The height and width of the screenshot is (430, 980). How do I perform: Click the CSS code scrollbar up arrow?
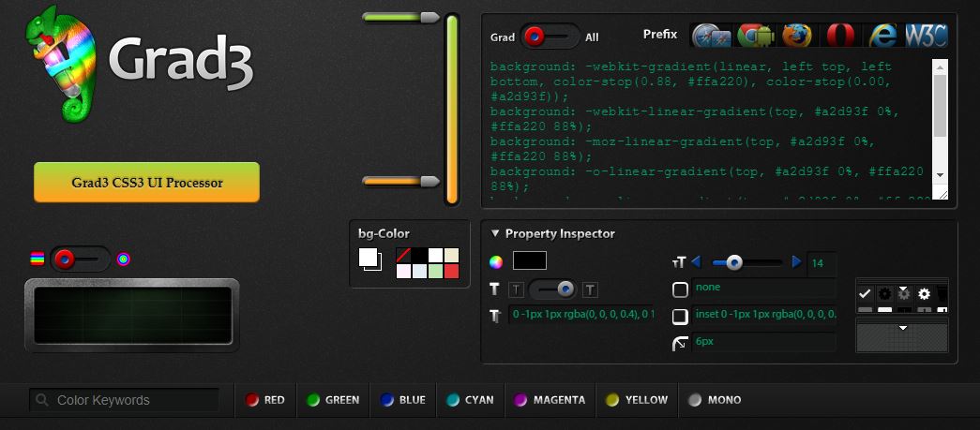pyautogui.click(x=940, y=67)
